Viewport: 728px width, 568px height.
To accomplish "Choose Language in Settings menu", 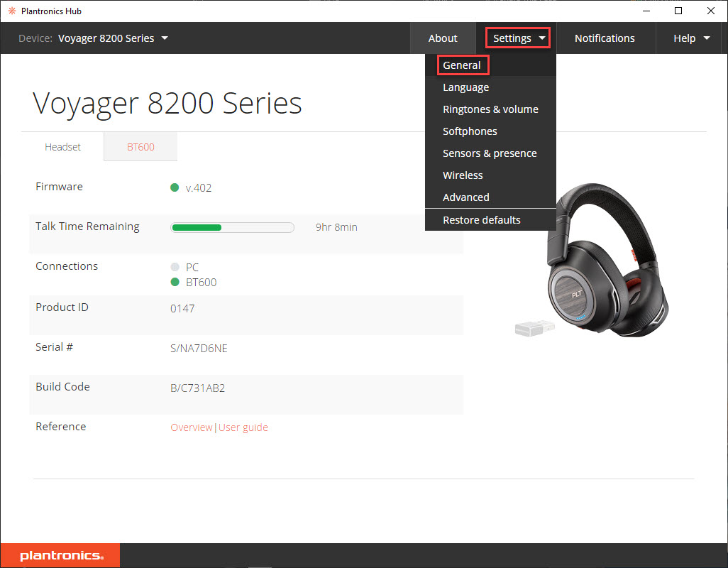I will pyautogui.click(x=465, y=87).
